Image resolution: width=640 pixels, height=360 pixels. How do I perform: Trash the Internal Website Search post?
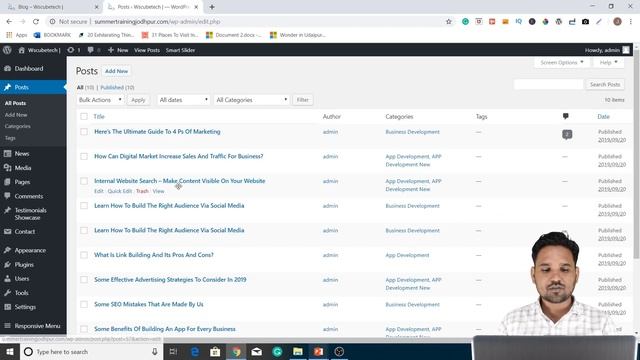pos(142,191)
